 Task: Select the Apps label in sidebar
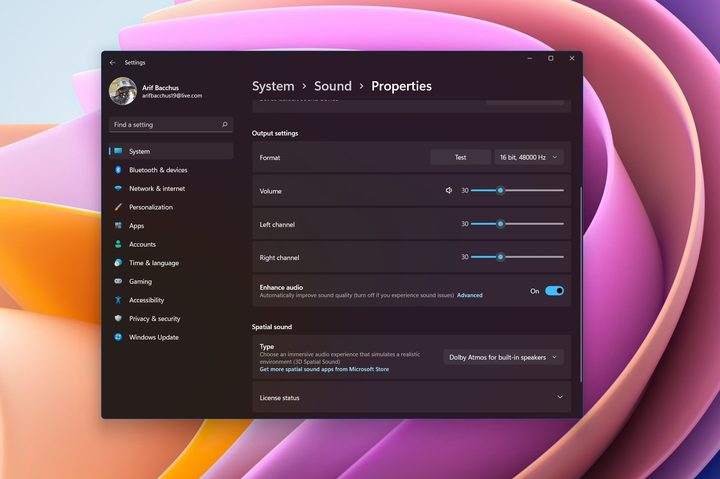(136, 225)
